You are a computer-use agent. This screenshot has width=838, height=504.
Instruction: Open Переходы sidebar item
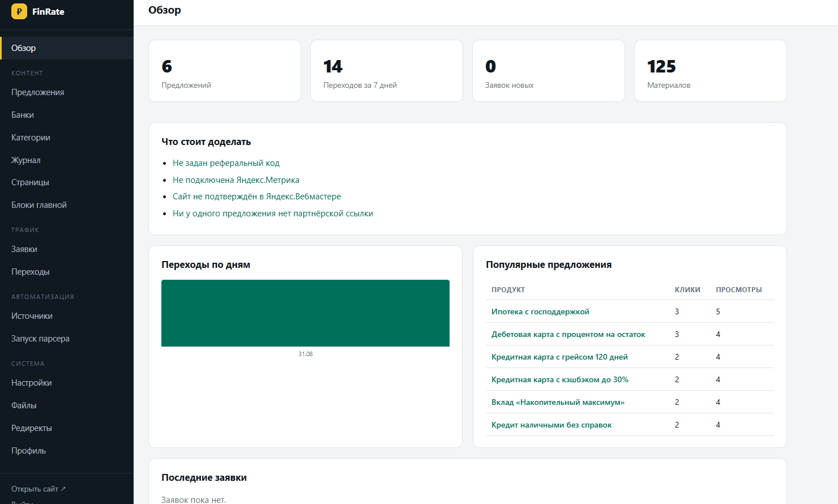coord(67,272)
